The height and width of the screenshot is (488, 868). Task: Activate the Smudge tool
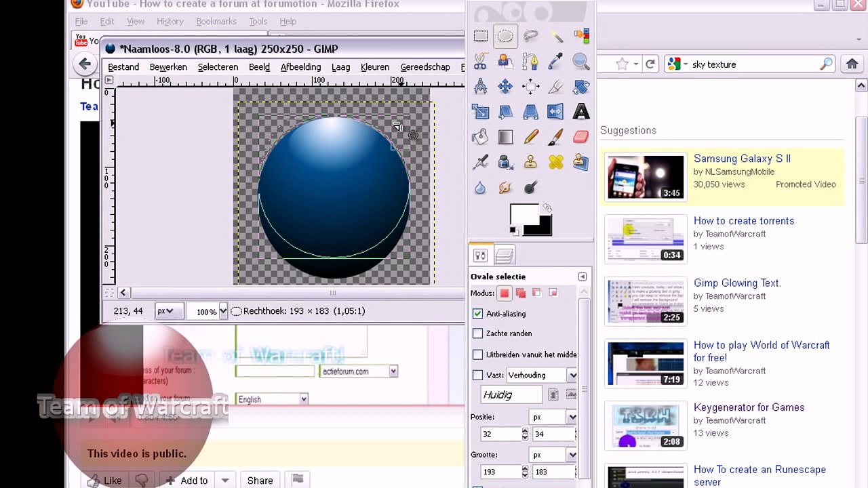click(505, 188)
